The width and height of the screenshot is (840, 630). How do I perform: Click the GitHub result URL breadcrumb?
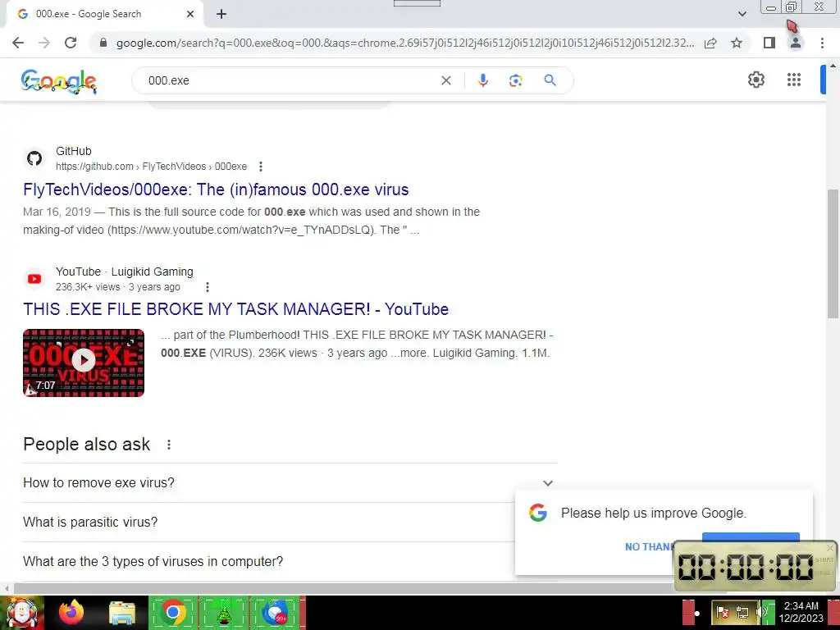[151, 167]
